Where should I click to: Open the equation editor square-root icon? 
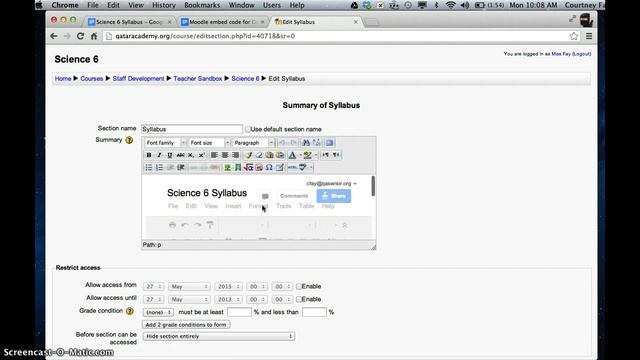(249, 167)
